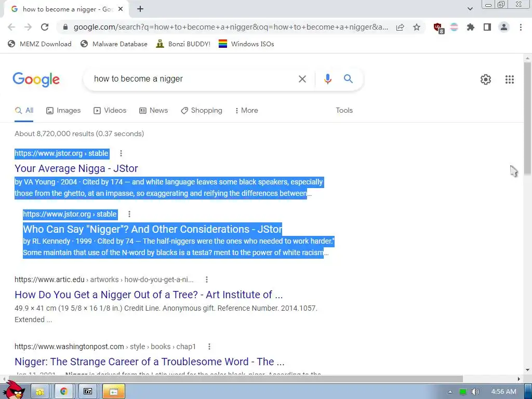
Task: Click the horizontal scrollbar right arrow
Action: [518, 379]
